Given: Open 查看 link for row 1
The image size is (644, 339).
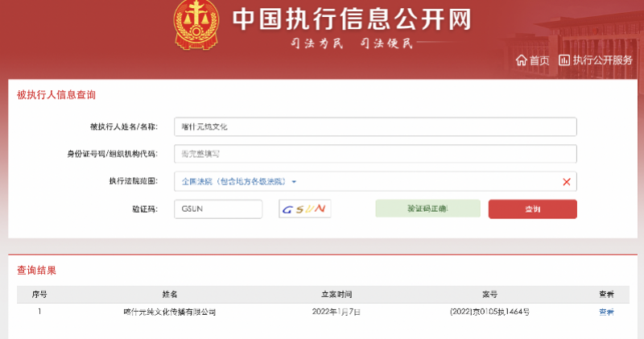Looking at the screenshot, I should click(606, 312).
